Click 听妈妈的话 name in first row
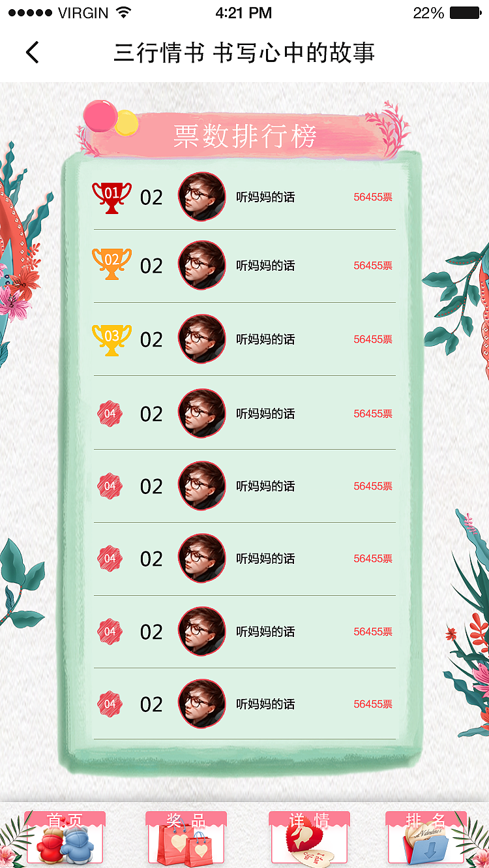The width and height of the screenshot is (489, 868). tap(265, 197)
